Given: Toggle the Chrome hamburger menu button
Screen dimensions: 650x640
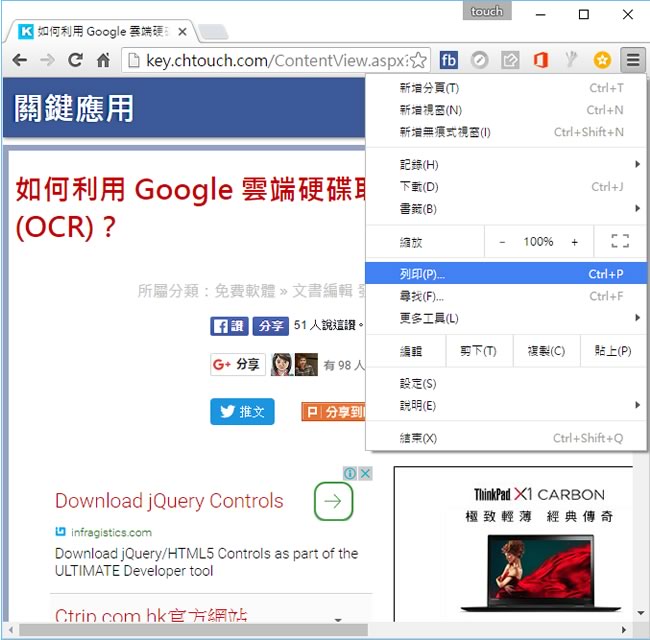Looking at the screenshot, I should click(x=633, y=61).
